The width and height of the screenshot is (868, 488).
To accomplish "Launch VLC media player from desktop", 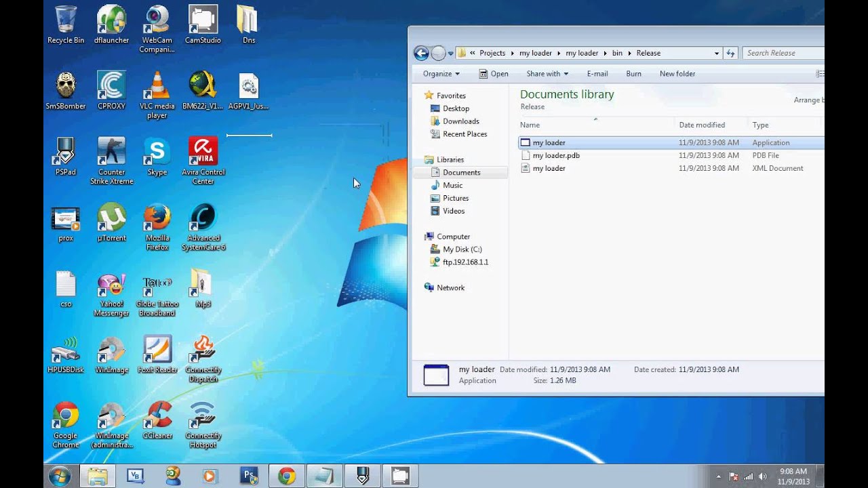I will (157, 95).
